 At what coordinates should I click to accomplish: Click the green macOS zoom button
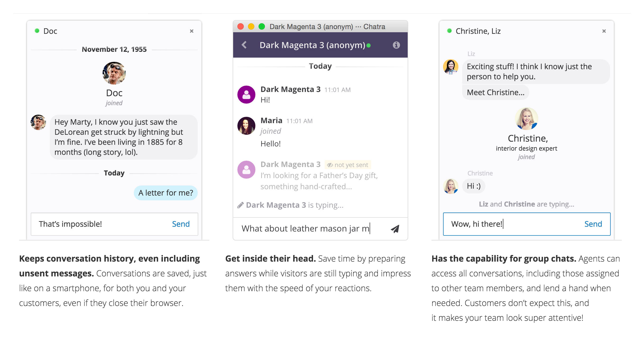click(262, 27)
